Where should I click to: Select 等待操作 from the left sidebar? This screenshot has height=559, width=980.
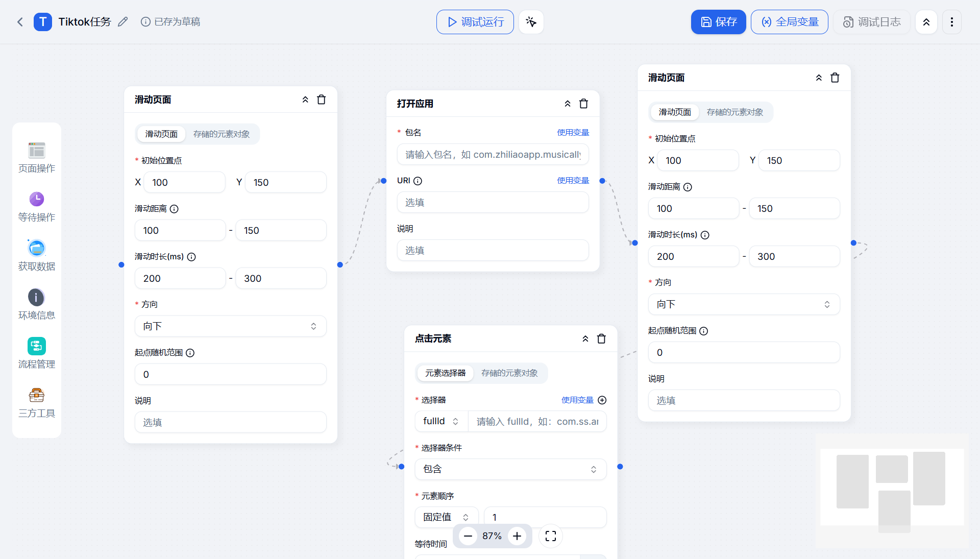click(36, 206)
